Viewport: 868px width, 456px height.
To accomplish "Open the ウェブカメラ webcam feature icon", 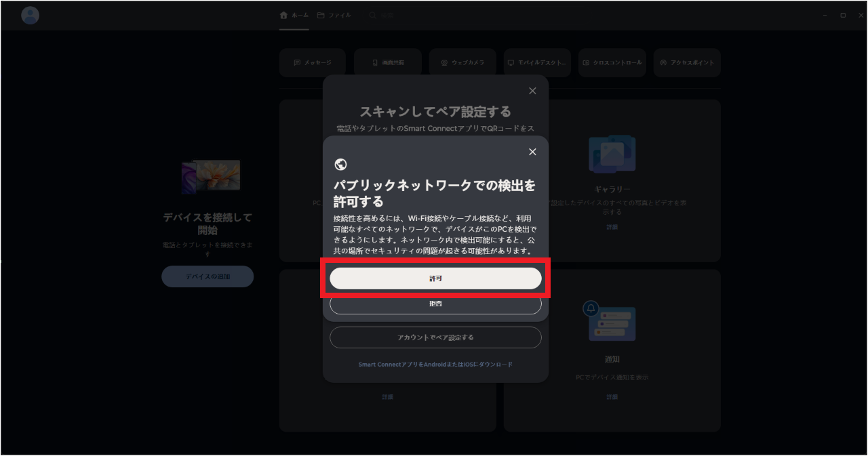I will coord(462,62).
